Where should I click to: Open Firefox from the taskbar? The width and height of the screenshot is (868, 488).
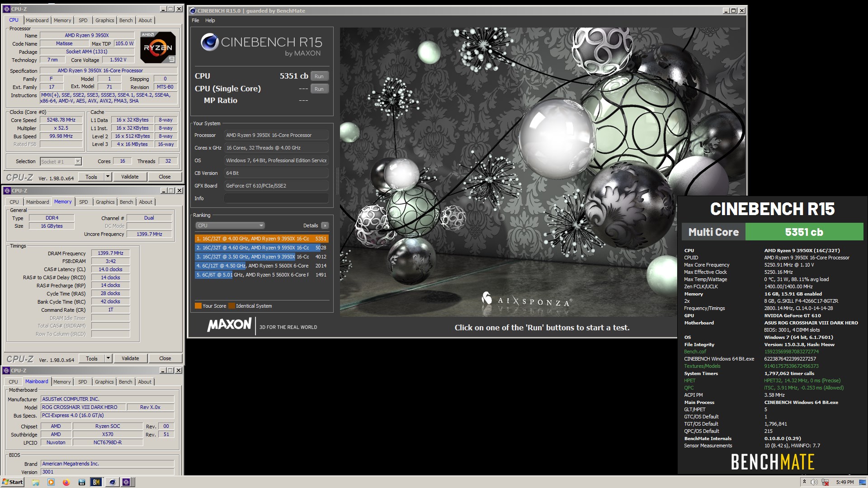tap(66, 482)
